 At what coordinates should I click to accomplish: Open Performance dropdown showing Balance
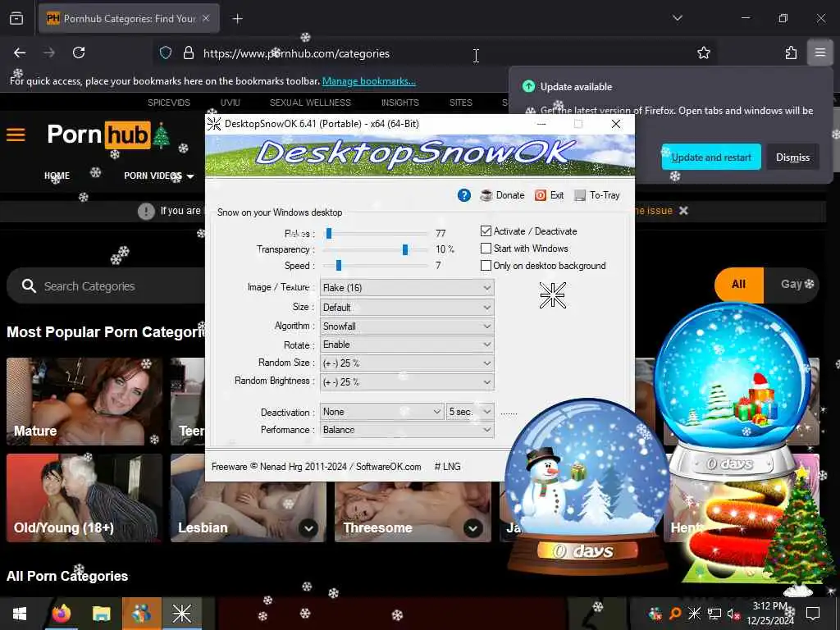click(407, 430)
